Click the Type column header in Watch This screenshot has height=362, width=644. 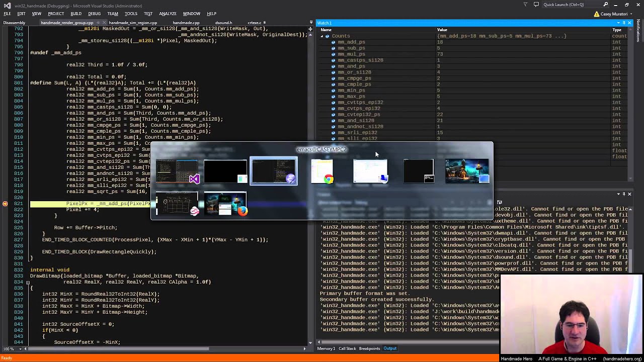tap(617, 30)
